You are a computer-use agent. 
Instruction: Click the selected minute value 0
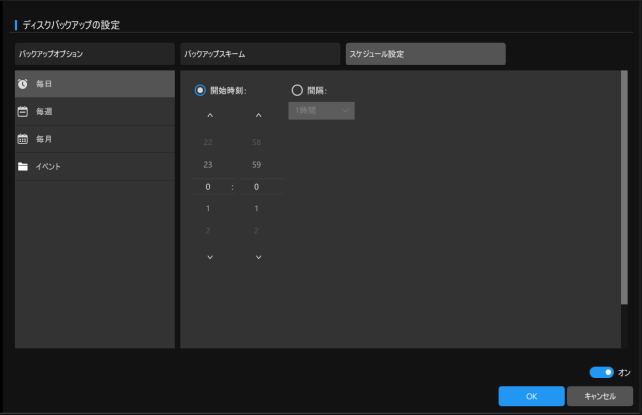(256, 187)
